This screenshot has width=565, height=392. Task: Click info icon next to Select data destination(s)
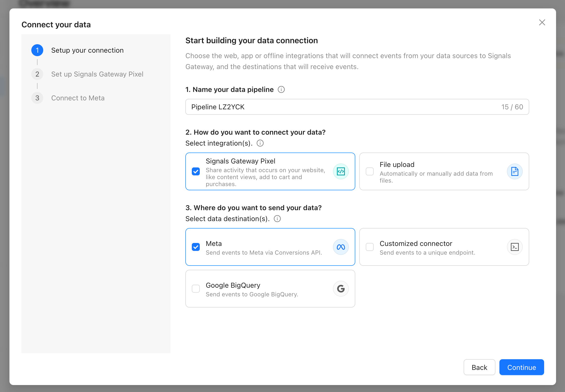(x=277, y=219)
